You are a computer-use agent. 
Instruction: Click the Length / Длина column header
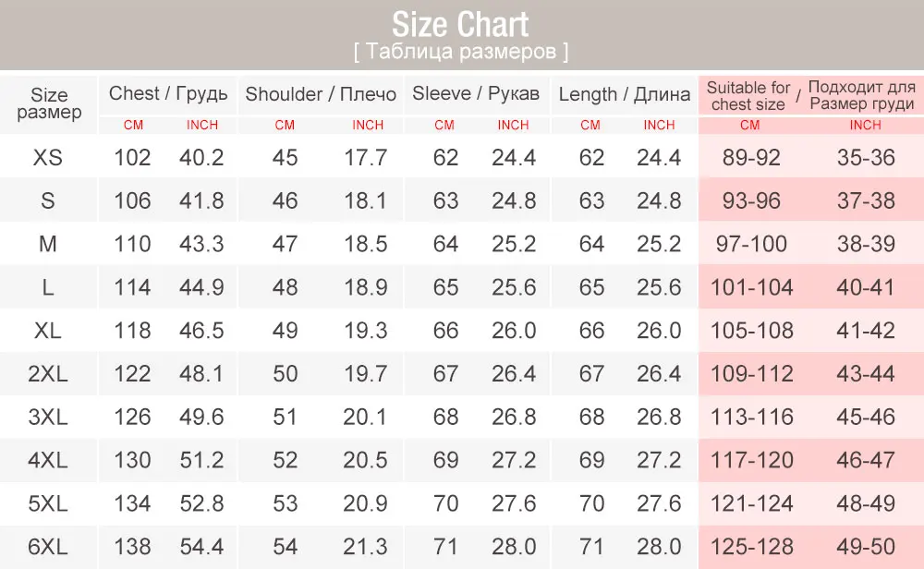pyautogui.click(x=624, y=94)
